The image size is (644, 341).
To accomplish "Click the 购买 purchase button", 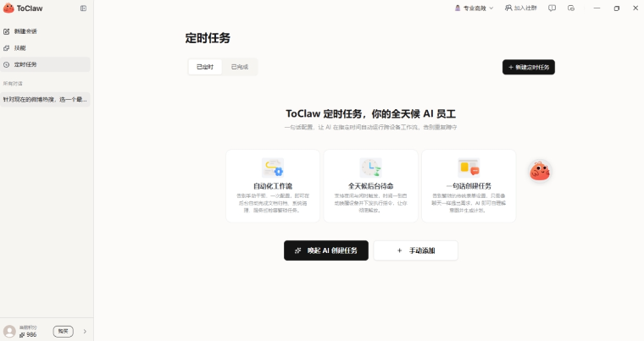I will tap(63, 331).
